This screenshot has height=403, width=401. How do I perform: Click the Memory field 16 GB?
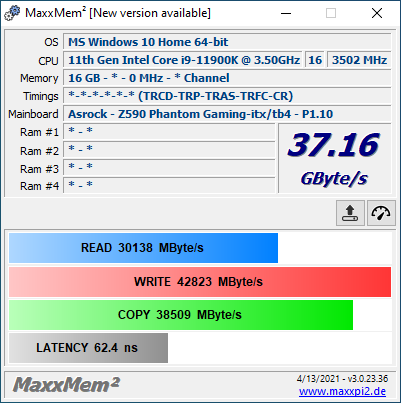click(227, 78)
